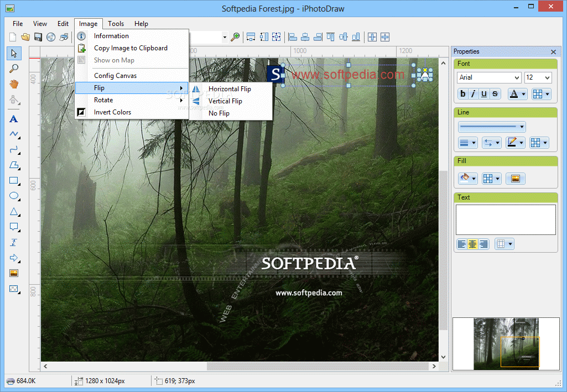
Task: Select the rectangle shape tool
Action: [14, 181]
